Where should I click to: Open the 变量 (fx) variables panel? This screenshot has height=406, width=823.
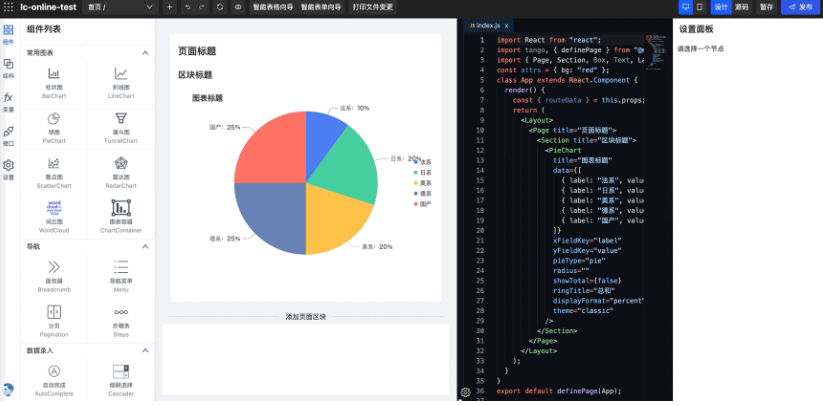pos(8,101)
